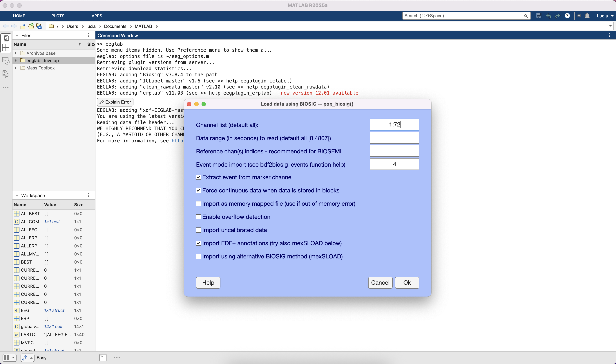Expand the eeglab-develop folder

tap(16, 61)
